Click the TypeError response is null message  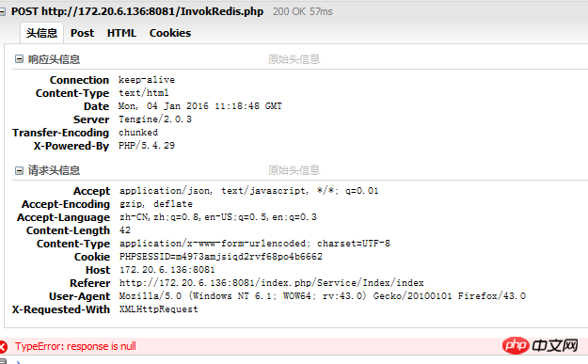click(x=75, y=346)
